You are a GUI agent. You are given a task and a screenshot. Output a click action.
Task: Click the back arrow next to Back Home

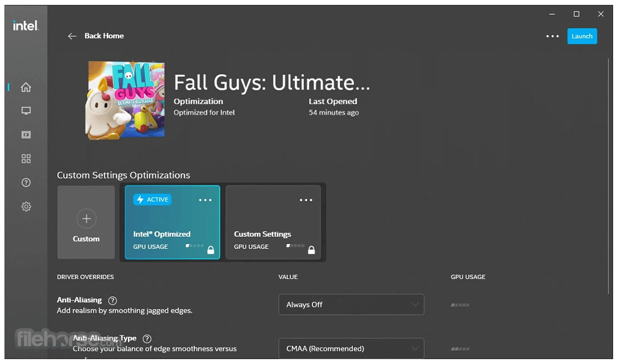click(72, 36)
